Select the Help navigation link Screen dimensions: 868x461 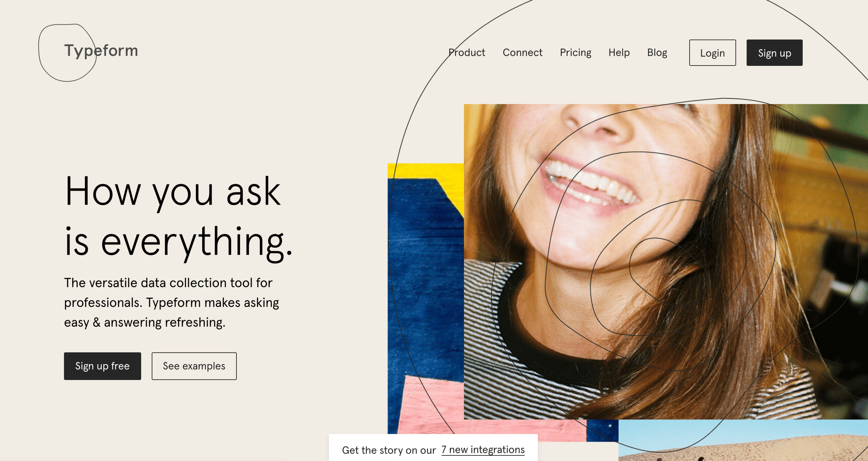pos(619,53)
